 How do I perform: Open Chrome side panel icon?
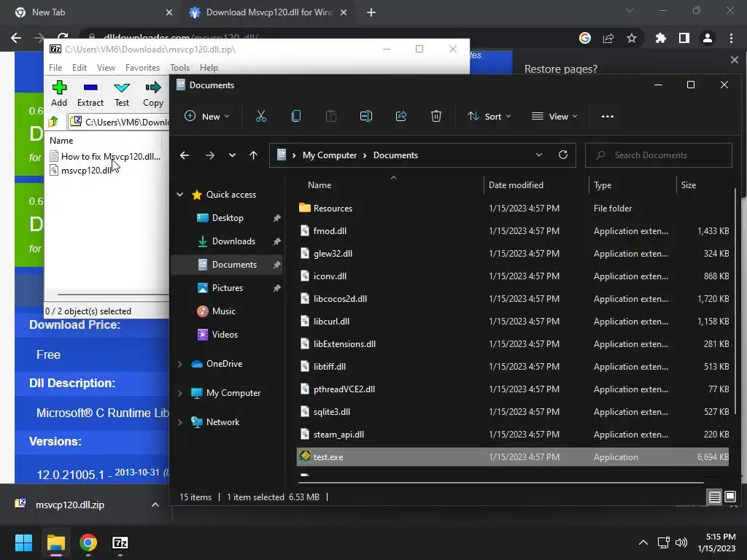click(x=684, y=38)
